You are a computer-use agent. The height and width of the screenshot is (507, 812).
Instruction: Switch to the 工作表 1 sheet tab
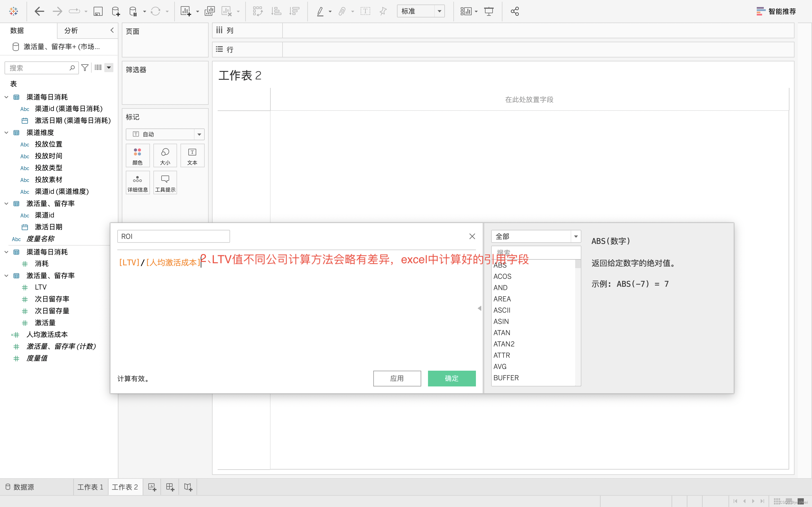coord(90,487)
